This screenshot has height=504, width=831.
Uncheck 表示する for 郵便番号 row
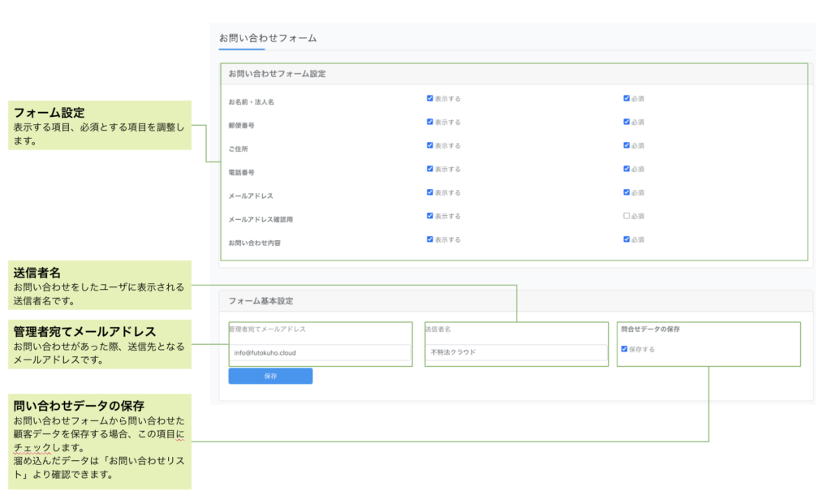(x=430, y=122)
